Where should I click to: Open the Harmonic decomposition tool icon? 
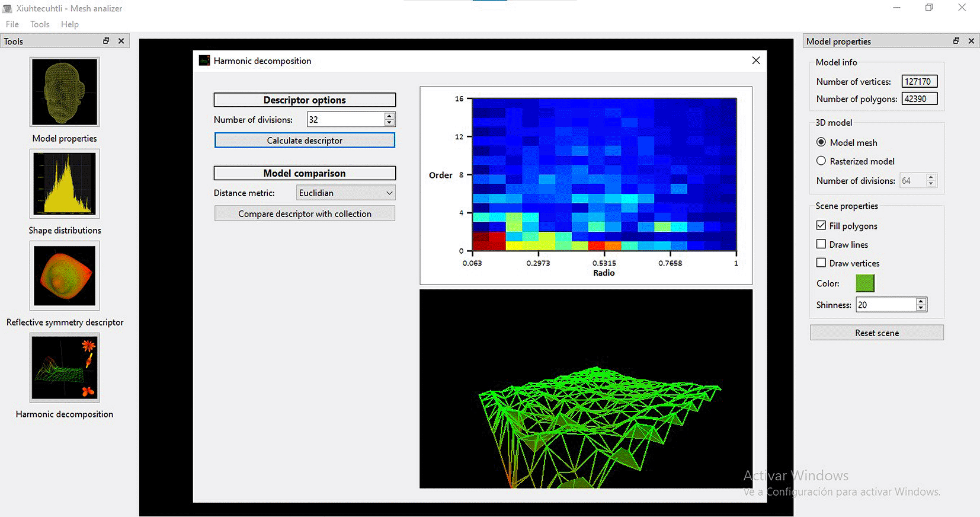point(65,368)
